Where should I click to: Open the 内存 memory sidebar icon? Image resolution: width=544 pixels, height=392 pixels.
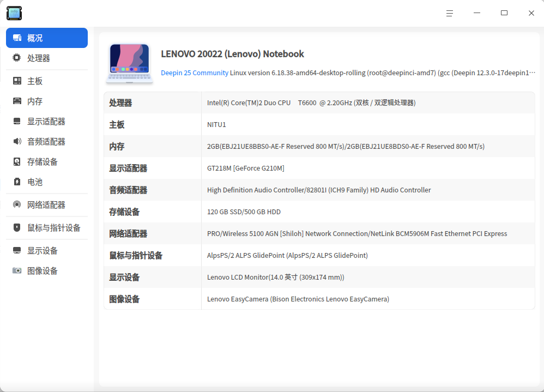pos(17,101)
